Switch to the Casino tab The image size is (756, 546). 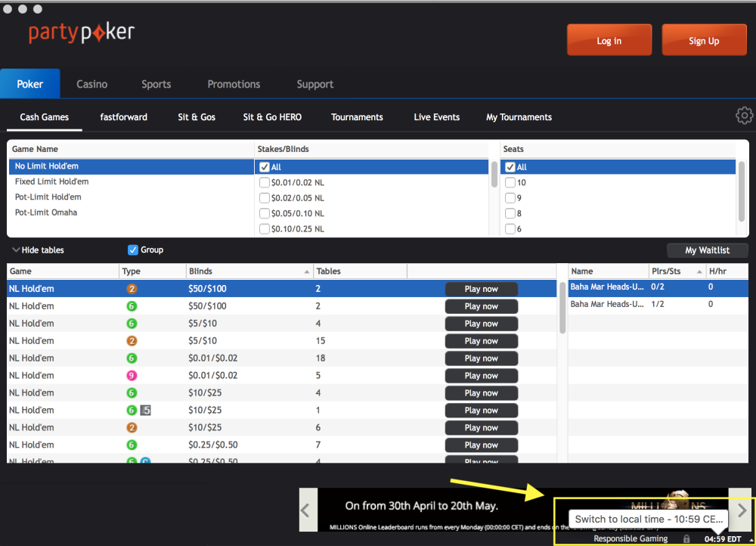92,84
